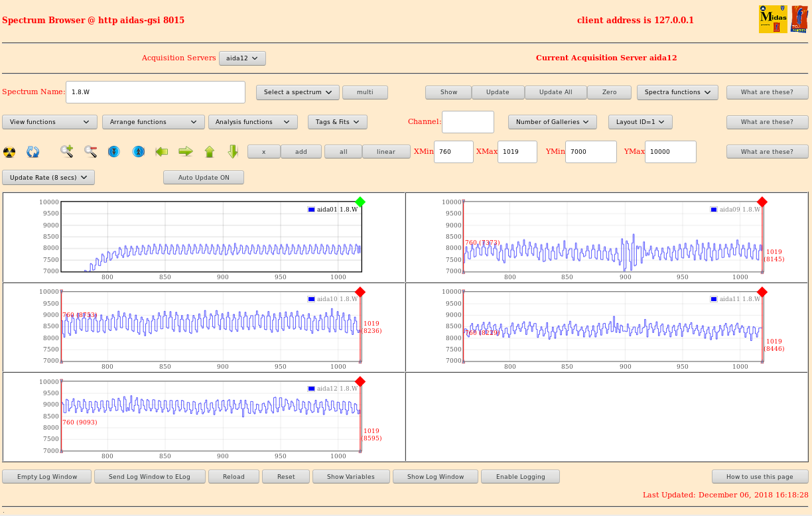812x516 pixels.
Task: Toggle the linear scale button
Action: (x=385, y=152)
